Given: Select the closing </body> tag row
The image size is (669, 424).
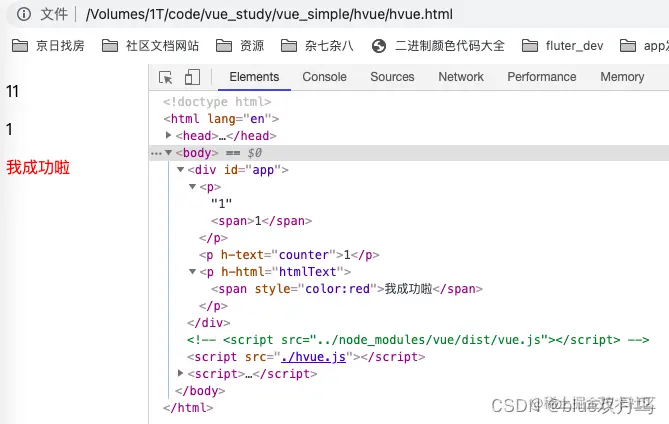Looking at the screenshot, I should point(200,390).
